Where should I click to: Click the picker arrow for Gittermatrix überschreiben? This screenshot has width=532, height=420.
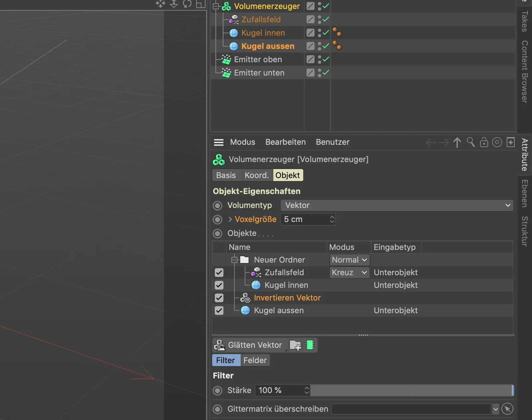click(507, 409)
